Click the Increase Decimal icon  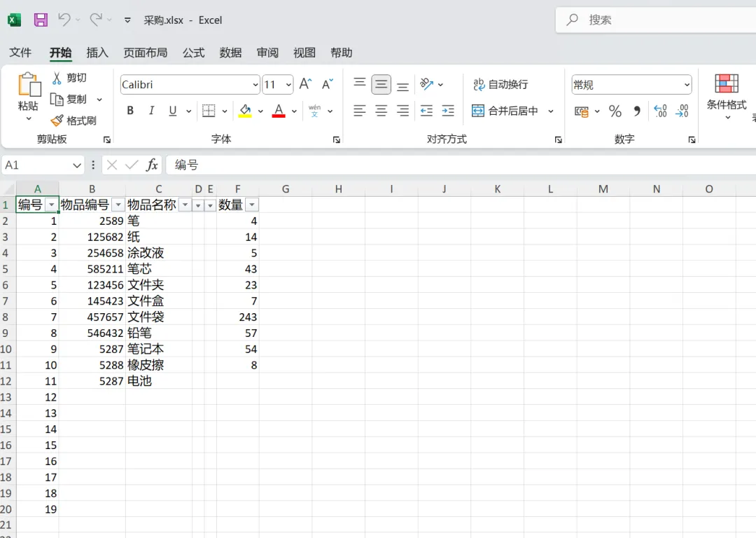[x=660, y=111]
